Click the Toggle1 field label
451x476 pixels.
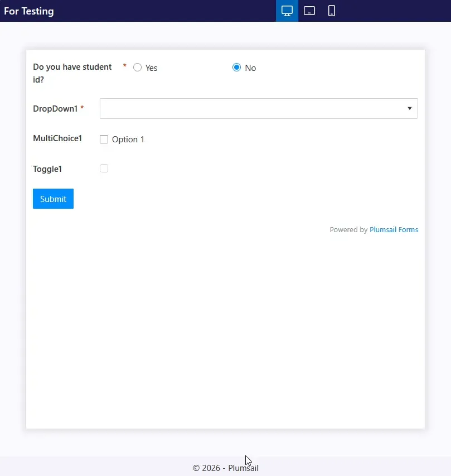tap(47, 169)
